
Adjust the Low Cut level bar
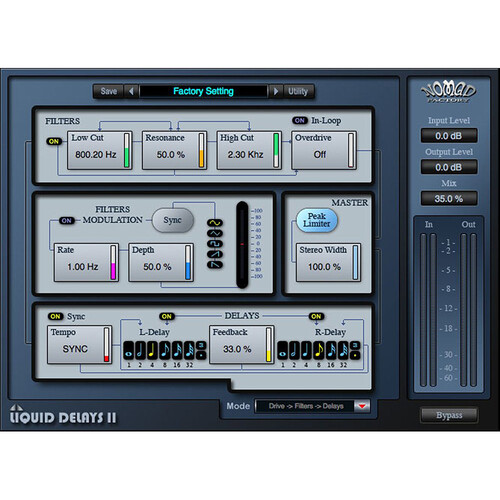tap(127, 150)
